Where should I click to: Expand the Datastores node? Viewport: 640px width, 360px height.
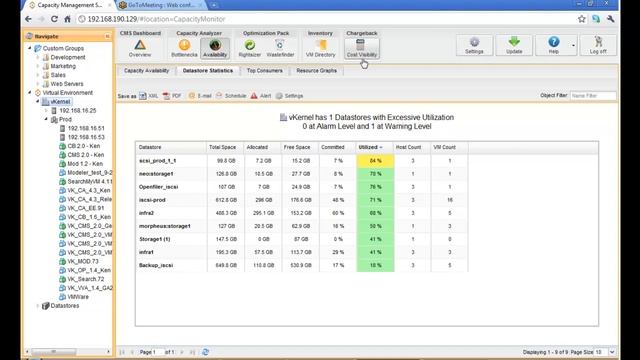click(x=38, y=306)
